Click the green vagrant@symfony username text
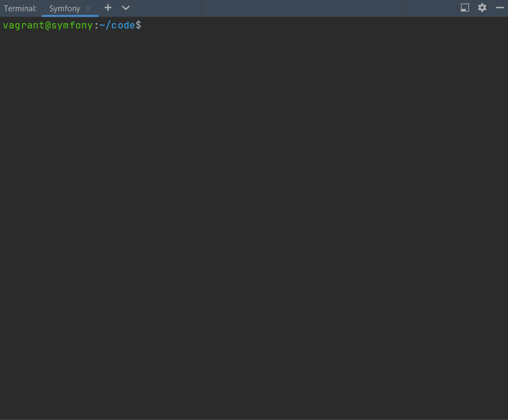This screenshot has height=420, width=508. coord(47,25)
